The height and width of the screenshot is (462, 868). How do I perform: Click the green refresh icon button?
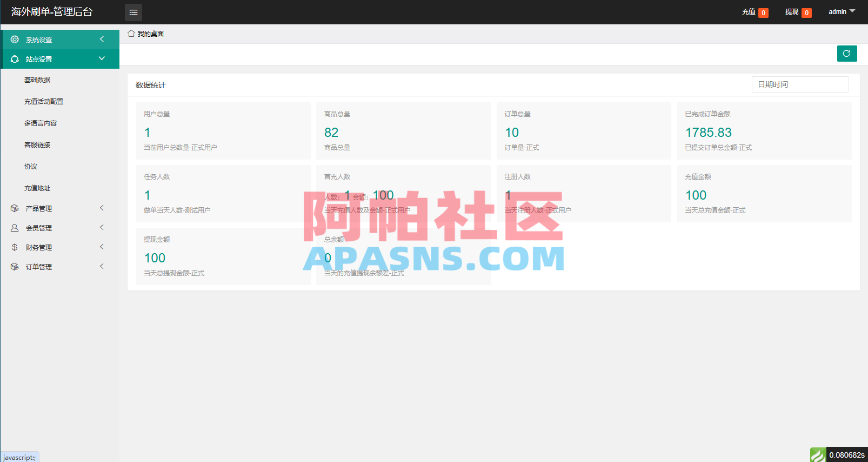847,54
